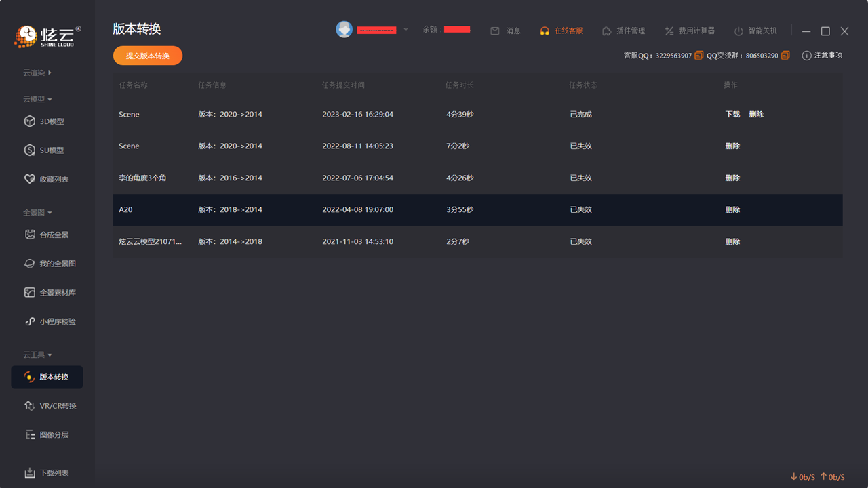Open 消息 messages
Screen dimensions: 868x488
pos(505,31)
